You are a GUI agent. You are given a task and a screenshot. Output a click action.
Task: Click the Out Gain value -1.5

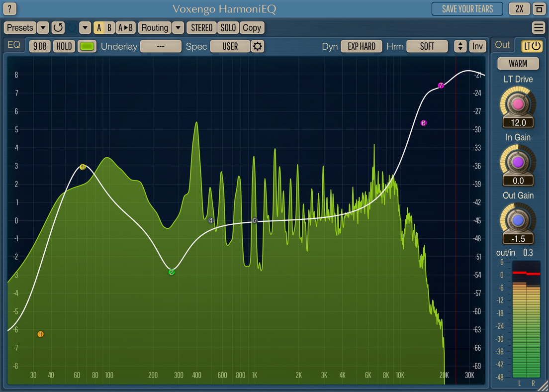(518, 239)
